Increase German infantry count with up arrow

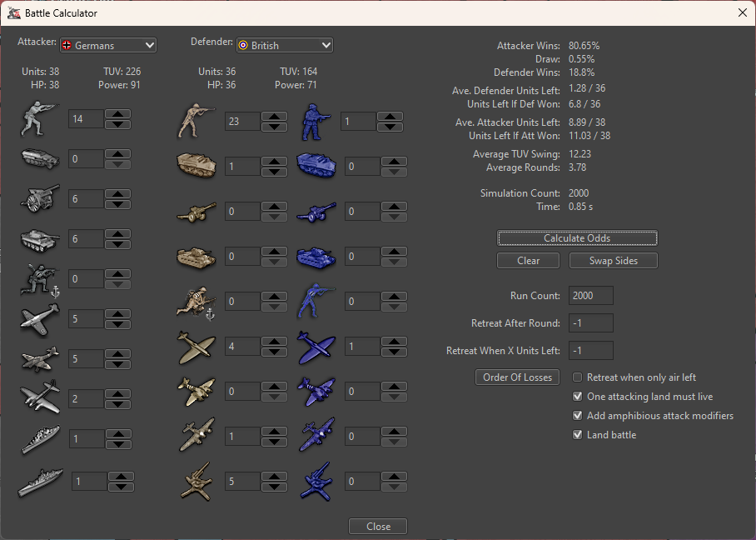(x=119, y=114)
